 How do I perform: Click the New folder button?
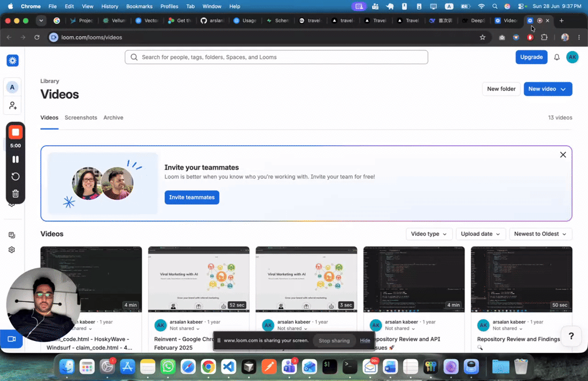[501, 89]
